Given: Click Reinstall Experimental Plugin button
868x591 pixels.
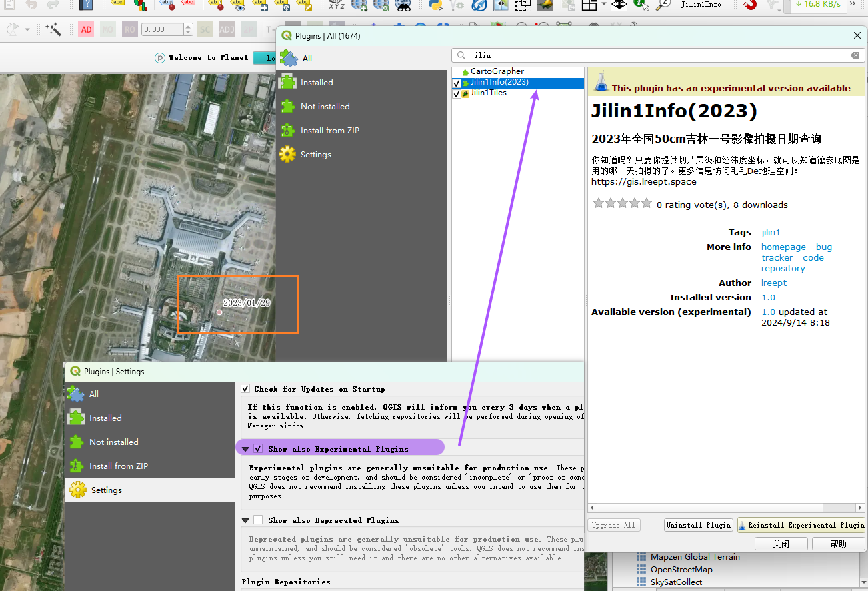Looking at the screenshot, I should pyautogui.click(x=801, y=525).
